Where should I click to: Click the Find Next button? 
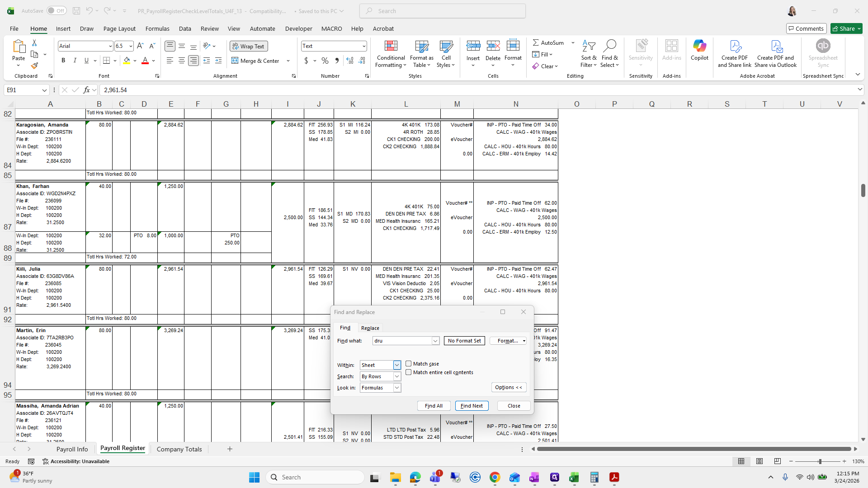tap(472, 406)
